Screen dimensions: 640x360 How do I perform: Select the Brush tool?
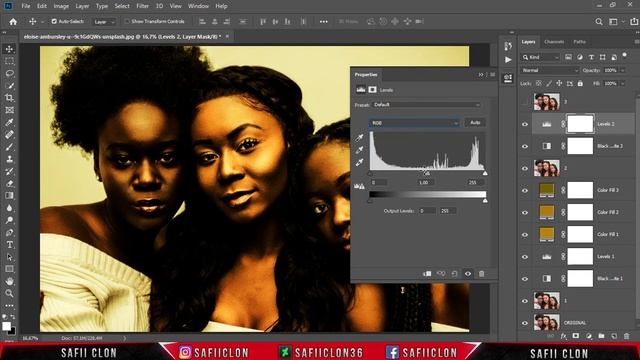[x=9, y=147]
